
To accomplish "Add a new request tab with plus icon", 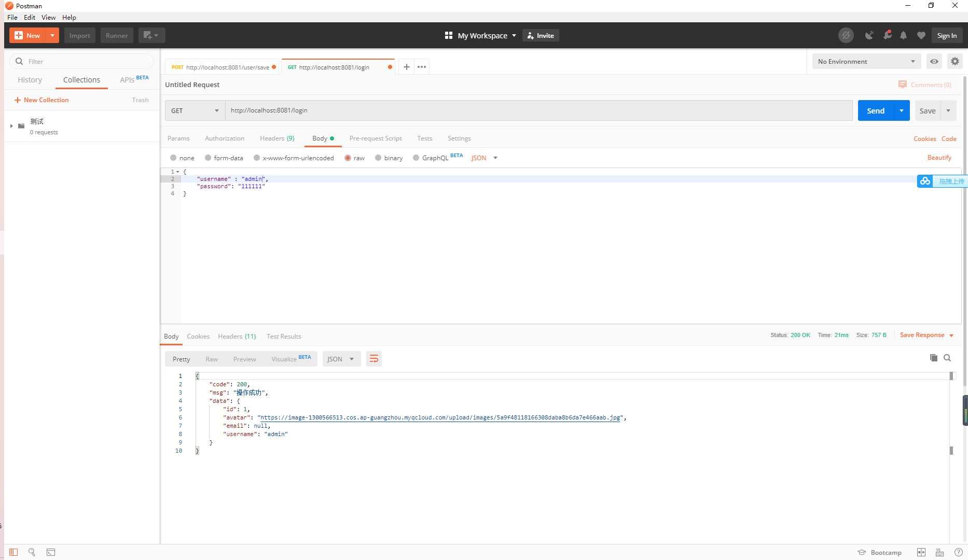I will [407, 67].
